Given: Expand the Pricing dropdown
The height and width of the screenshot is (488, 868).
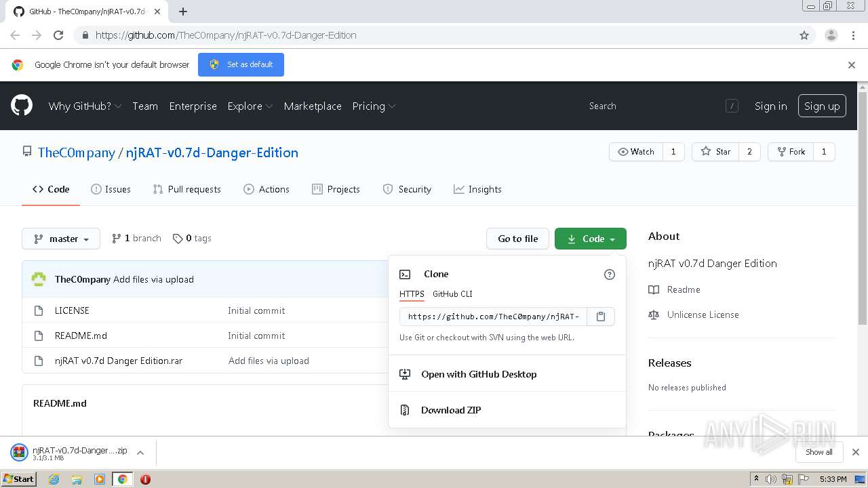Looking at the screenshot, I should (374, 106).
